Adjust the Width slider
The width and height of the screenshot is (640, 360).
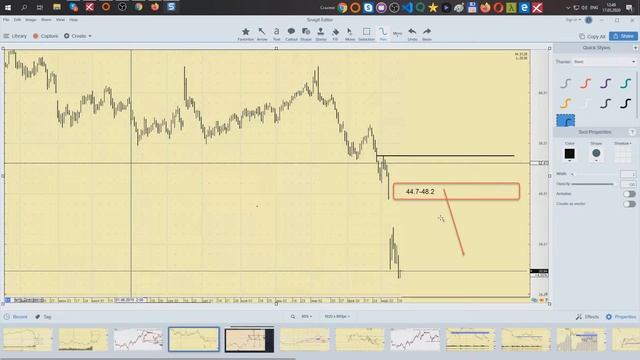coord(593,174)
